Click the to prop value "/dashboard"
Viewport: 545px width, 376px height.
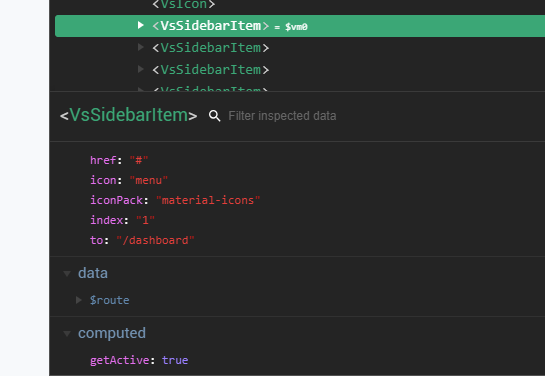(155, 240)
